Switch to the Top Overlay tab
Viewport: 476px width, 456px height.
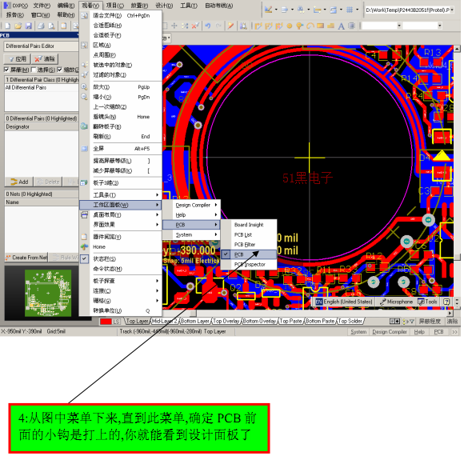pyautogui.click(x=226, y=321)
